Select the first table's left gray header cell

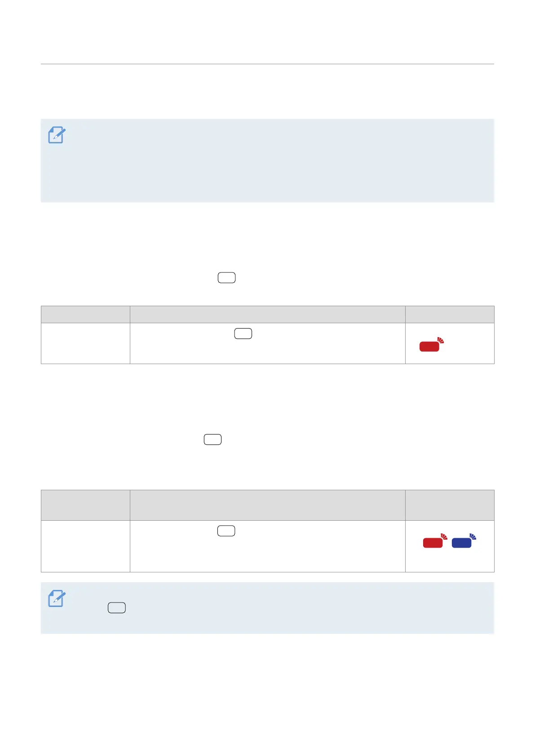(x=85, y=315)
